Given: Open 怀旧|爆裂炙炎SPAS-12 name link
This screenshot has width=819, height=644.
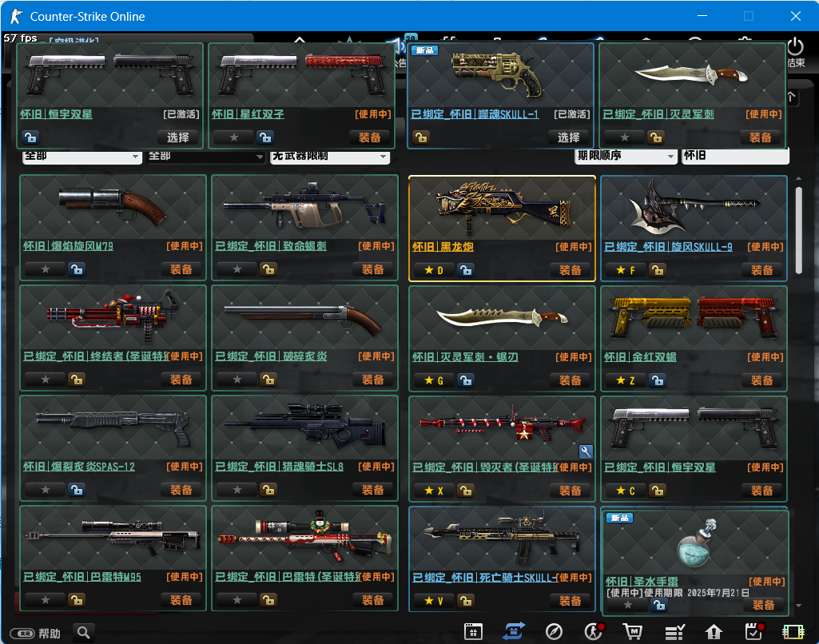Looking at the screenshot, I should [x=79, y=467].
